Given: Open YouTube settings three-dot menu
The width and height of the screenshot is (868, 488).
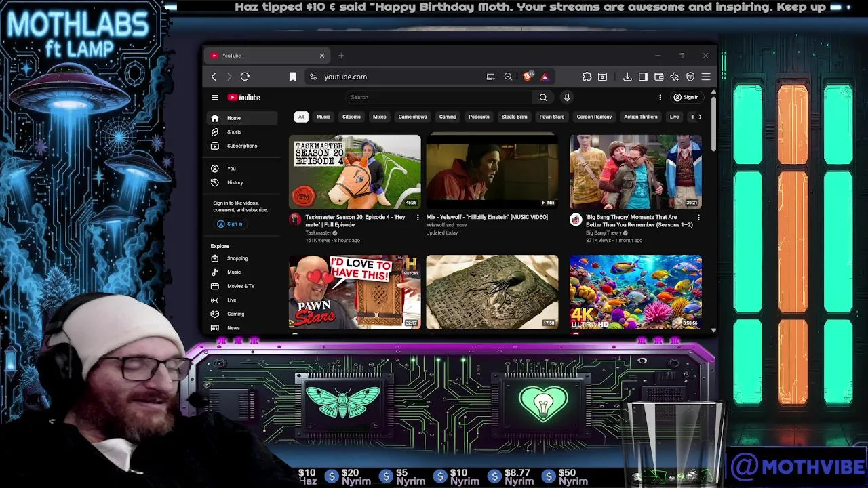Looking at the screenshot, I should pos(660,97).
